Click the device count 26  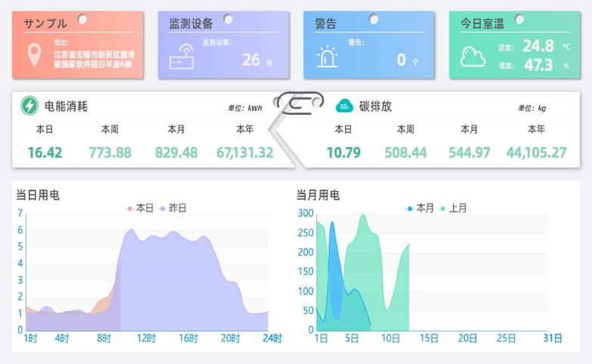click(x=251, y=60)
